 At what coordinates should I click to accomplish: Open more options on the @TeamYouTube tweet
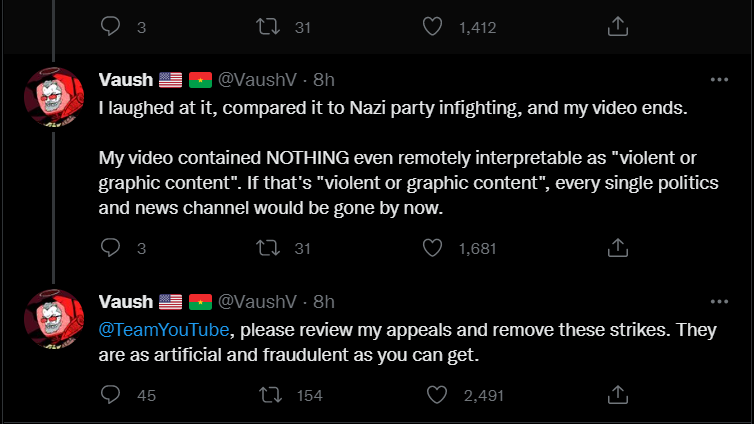(718, 301)
